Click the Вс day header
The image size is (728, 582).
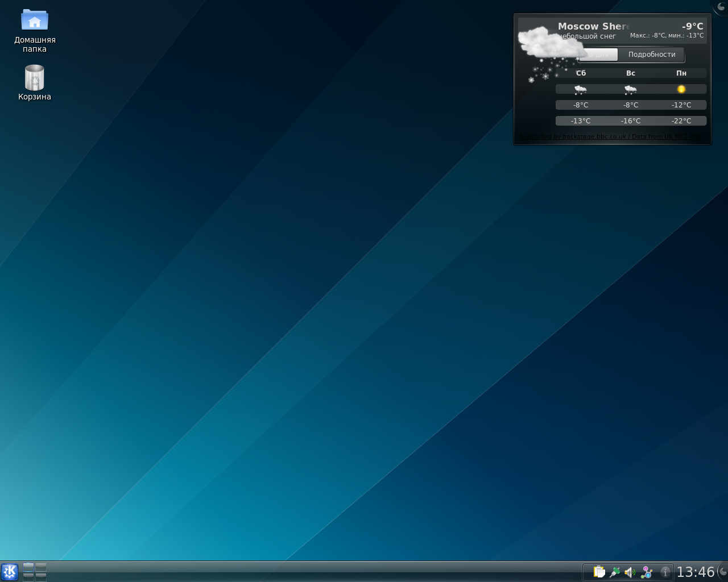point(631,73)
